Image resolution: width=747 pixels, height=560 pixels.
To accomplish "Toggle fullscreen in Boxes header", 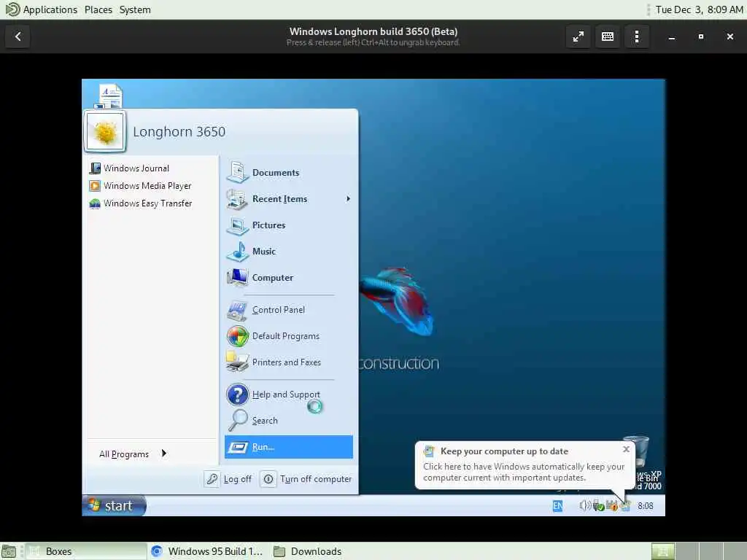I will 578,36.
